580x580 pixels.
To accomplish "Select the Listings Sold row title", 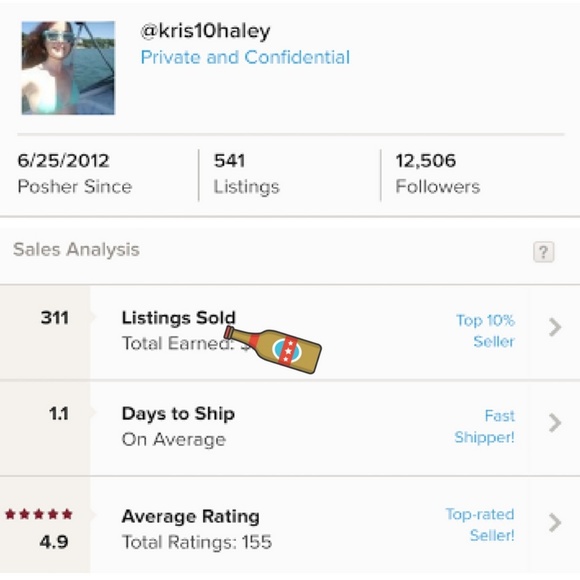I will [179, 318].
